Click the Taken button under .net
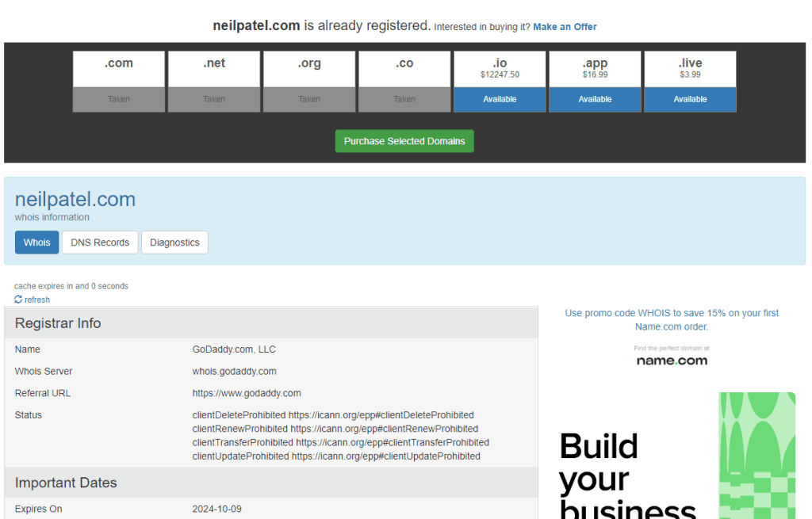 click(x=214, y=99)
